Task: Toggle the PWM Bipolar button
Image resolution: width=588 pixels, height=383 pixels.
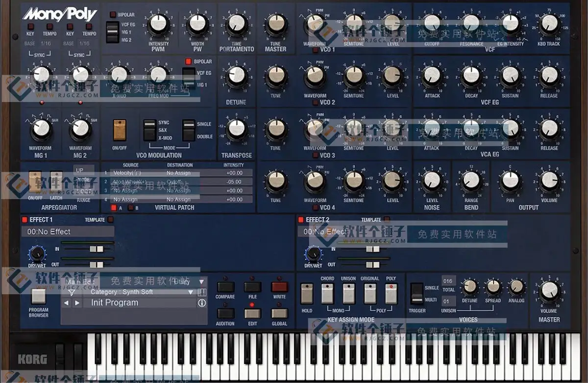Action: tap(113, 15)
